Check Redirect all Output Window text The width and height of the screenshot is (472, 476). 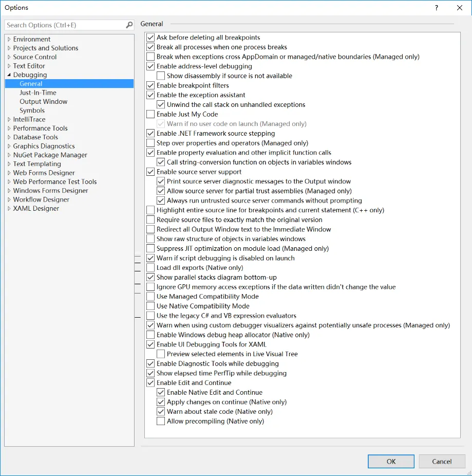(150, 229)
